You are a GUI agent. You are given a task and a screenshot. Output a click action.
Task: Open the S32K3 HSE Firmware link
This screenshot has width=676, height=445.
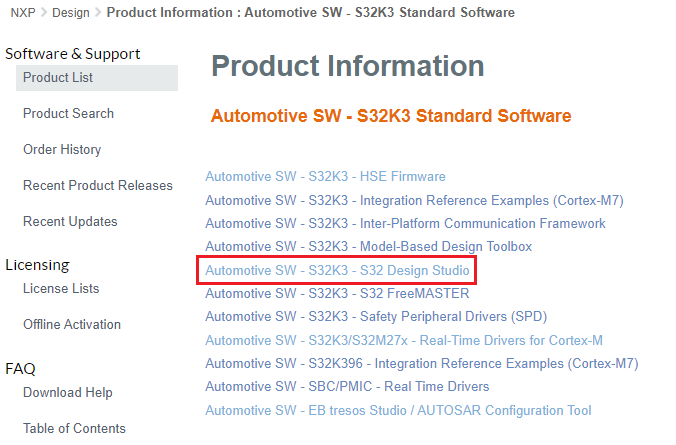point(325,177)
